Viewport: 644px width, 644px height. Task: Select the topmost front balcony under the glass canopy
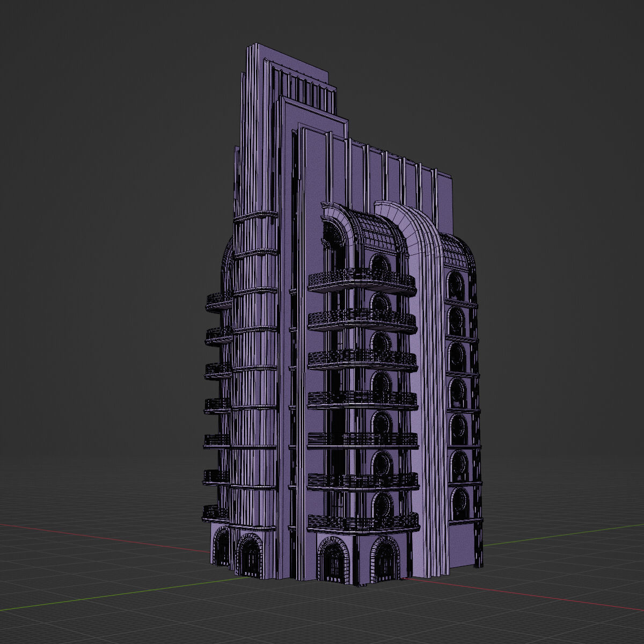[362, 282]
